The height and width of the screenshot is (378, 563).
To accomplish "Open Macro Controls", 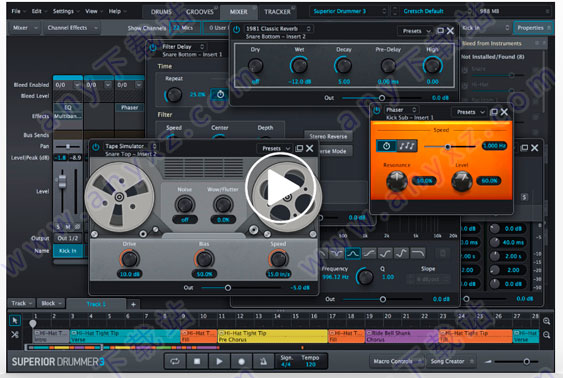I will pyautogui.click(x=396, y=361).
